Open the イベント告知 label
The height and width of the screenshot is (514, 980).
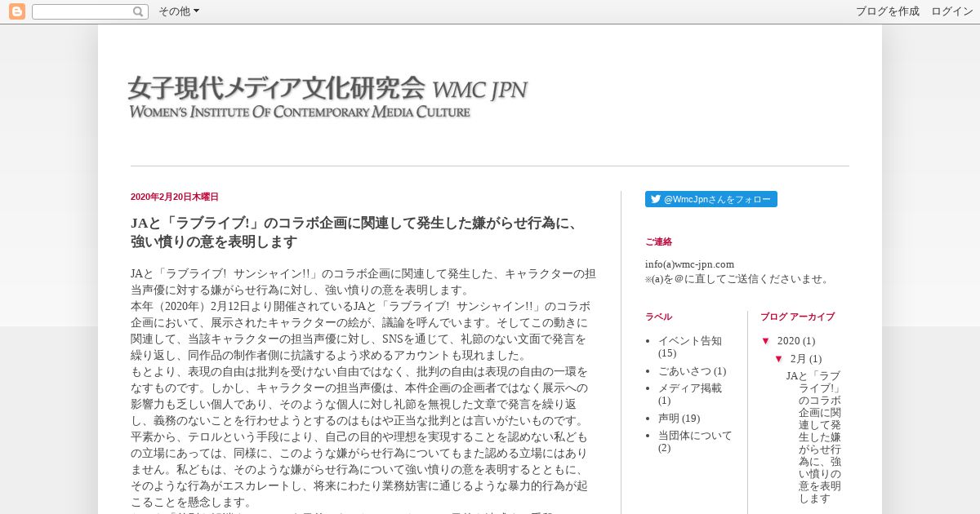click(x=690, y=340)
